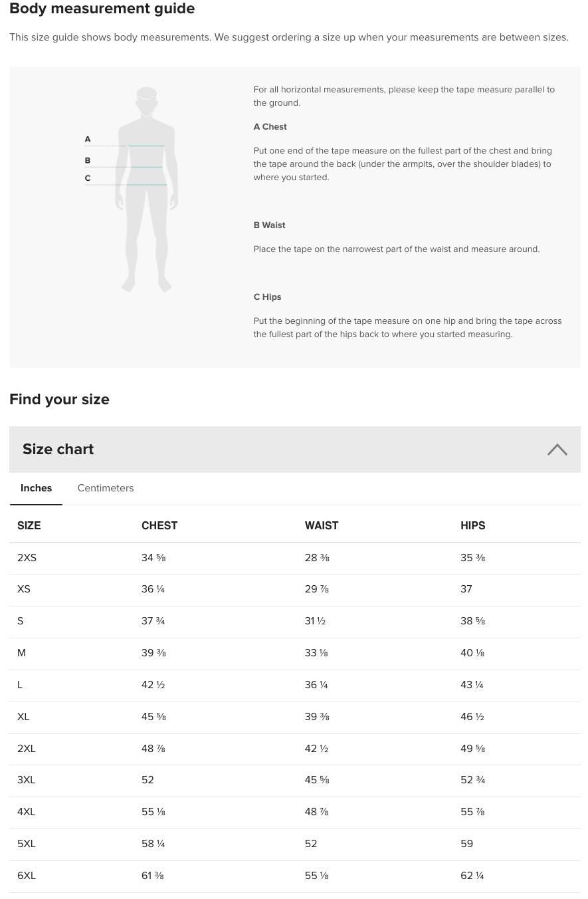Click the 3XL chest value 52
This screenshot has height=899, width=588.
(147, 780)
